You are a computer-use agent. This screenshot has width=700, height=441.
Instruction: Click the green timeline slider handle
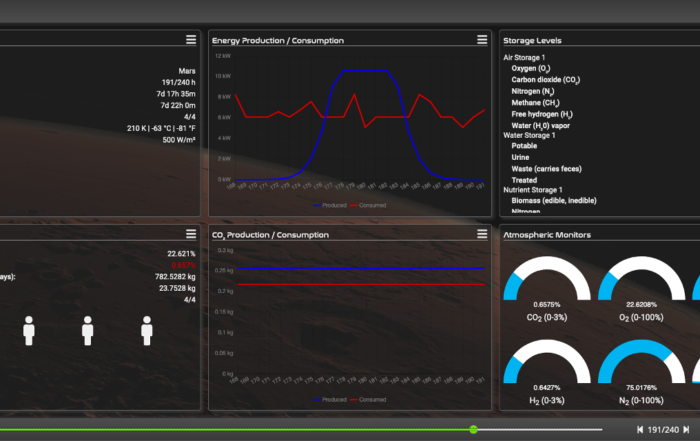point(473,429)
